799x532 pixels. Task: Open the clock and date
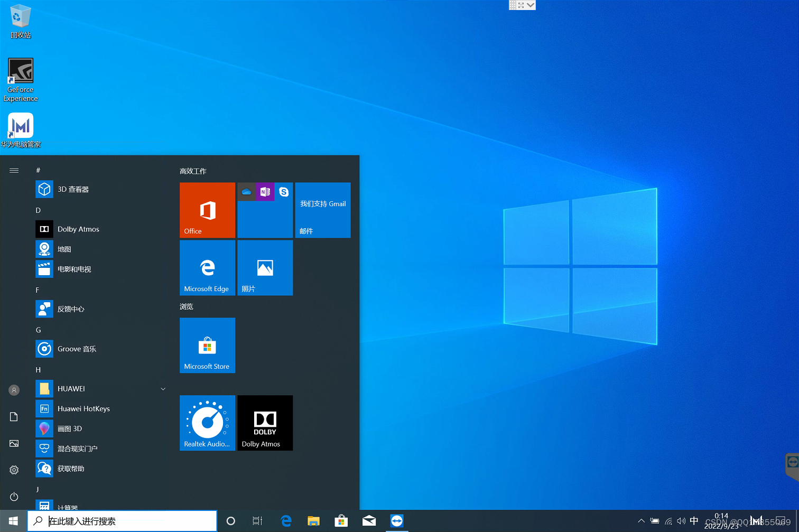coord(721,521)
